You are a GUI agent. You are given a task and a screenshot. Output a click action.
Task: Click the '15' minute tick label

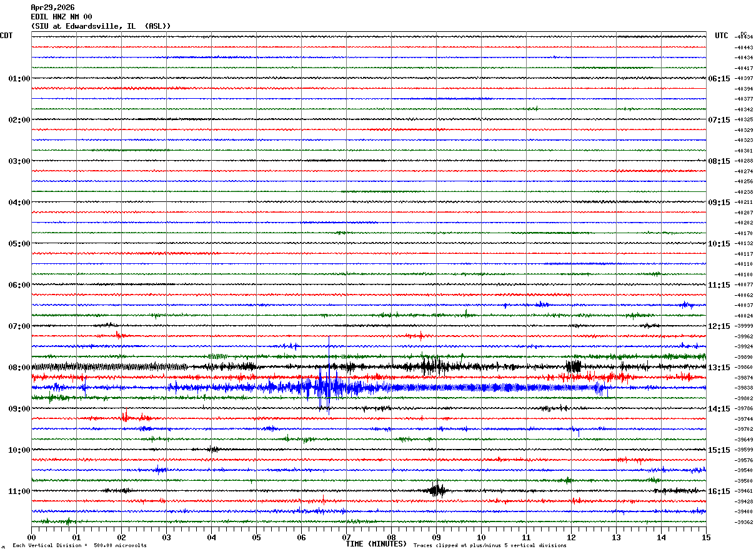(706, 537)
